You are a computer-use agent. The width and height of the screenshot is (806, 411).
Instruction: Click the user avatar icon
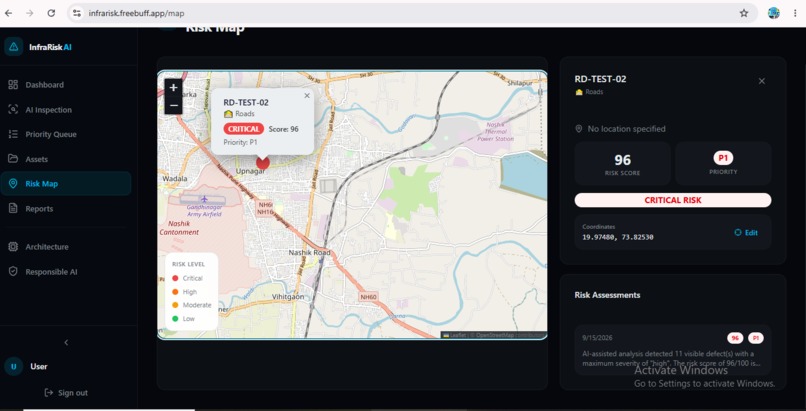click(13, 366)
